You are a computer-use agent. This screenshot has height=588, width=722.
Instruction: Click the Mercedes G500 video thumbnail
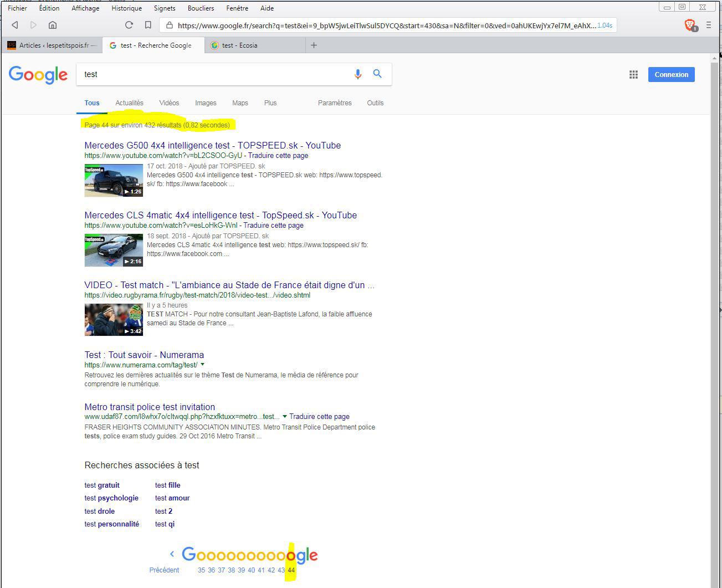[114, 180]
